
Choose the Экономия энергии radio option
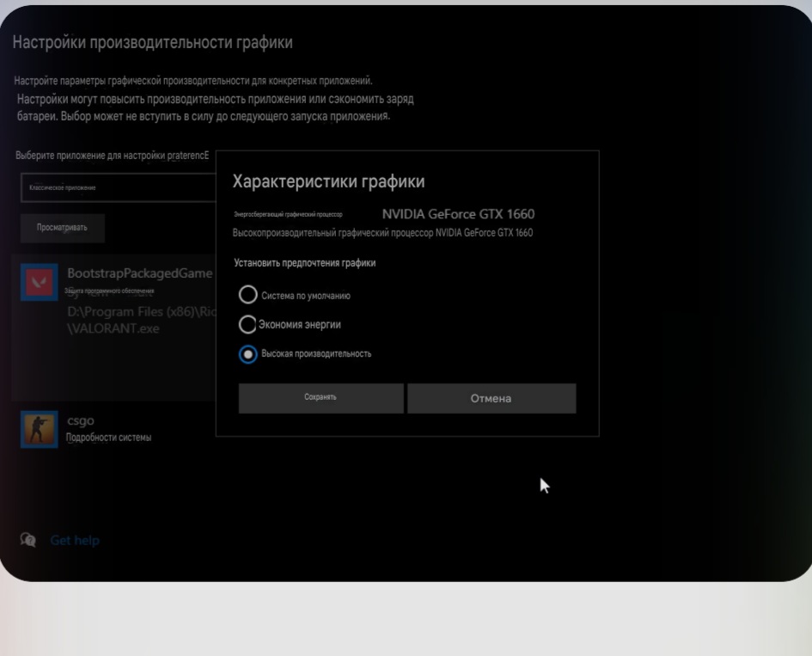click(x=247, y=324)
